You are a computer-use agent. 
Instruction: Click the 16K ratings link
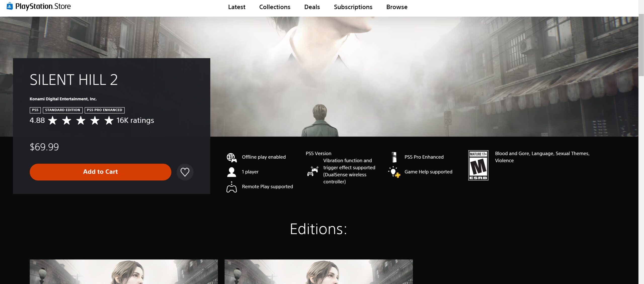(135, 120)
